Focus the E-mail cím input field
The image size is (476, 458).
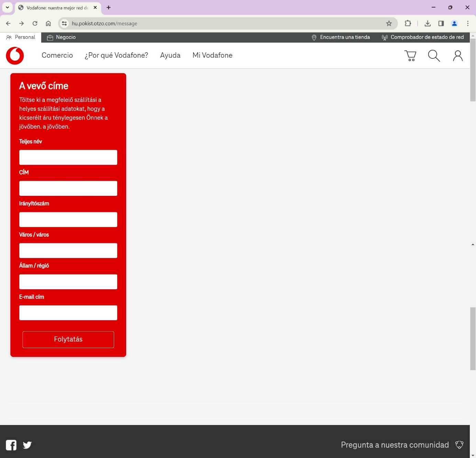coord(68,313)
